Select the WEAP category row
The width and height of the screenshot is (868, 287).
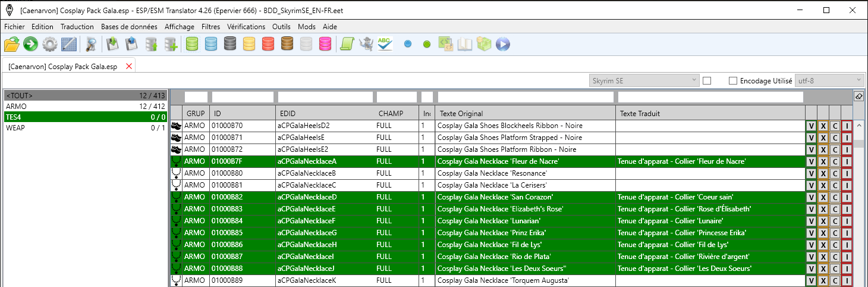(x=86, y=127)
